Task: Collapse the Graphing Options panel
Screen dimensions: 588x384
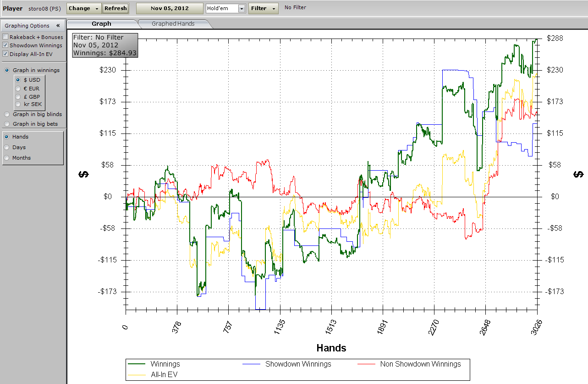Action: [x=58, y=26]
